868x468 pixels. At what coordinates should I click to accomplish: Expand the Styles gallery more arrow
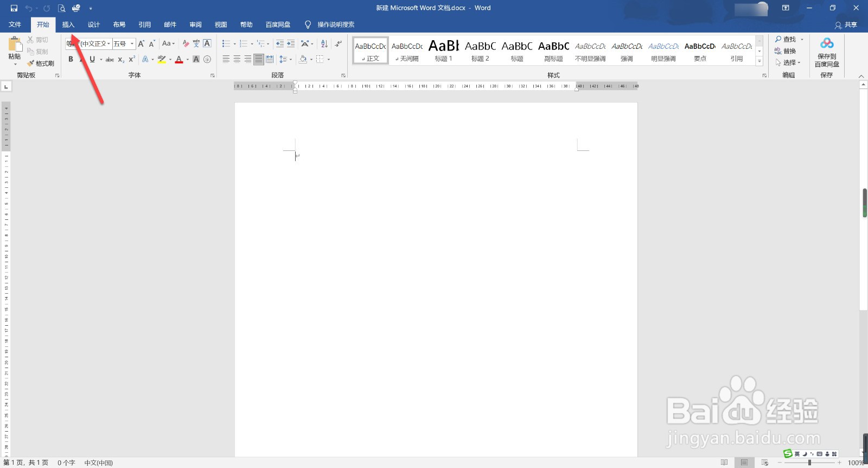pyautogui.click(x=759, y=62)
